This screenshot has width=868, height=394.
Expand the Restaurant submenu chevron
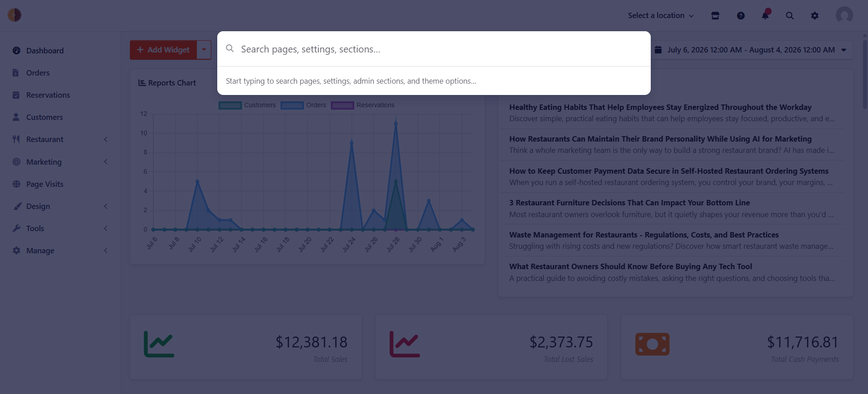[106, 139]
